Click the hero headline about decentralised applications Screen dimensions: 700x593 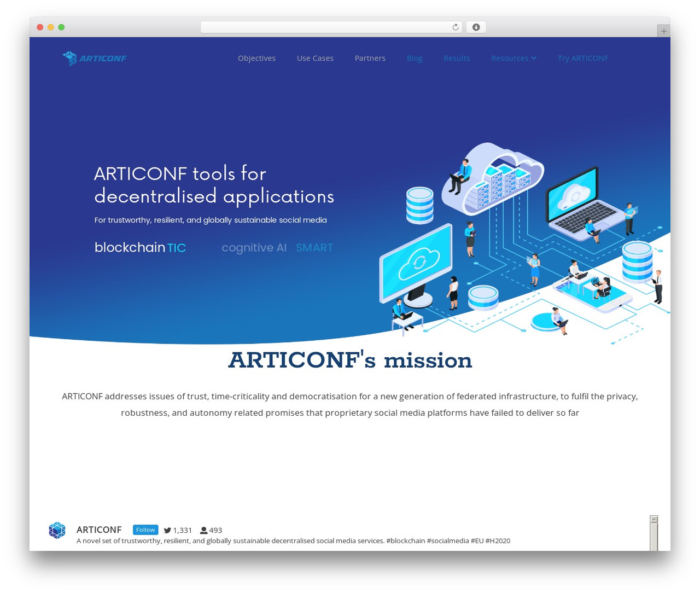[214, 185]
